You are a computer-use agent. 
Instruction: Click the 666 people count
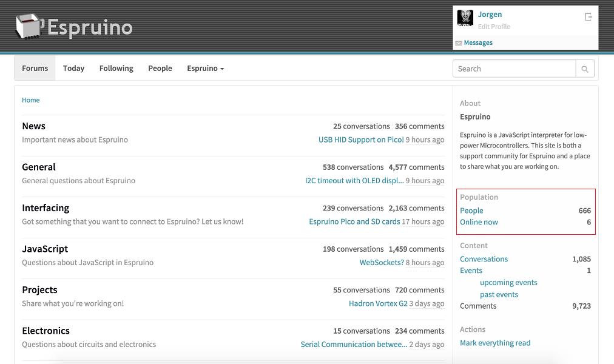pos(585,211)
